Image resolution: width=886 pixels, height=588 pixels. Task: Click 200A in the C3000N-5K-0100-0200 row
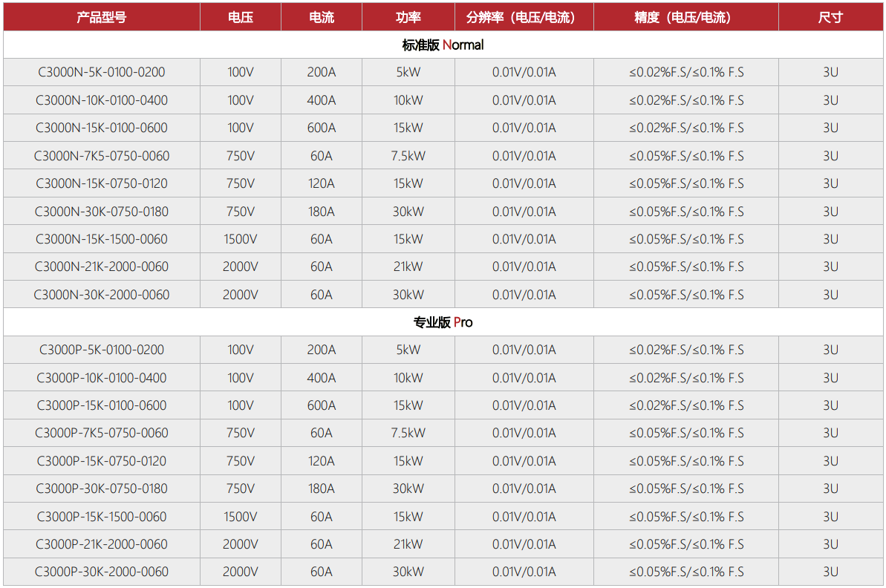(322, 72)
